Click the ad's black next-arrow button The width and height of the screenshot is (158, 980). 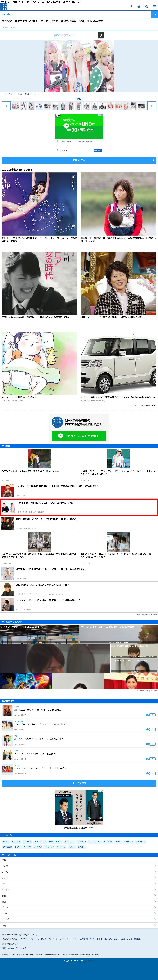[101, 35]
